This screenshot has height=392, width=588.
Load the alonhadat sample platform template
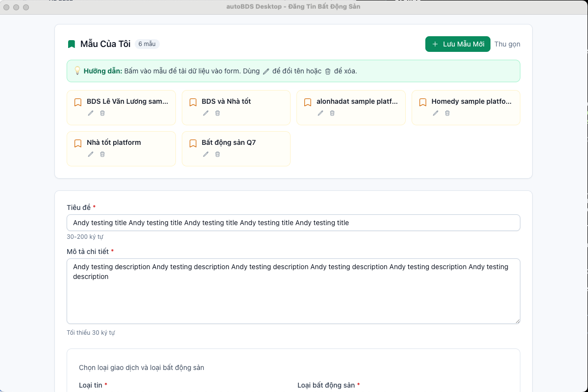(351, 108)
